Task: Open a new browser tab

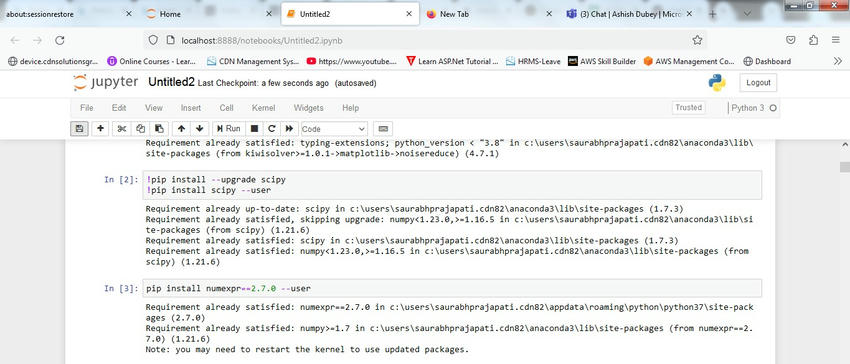Action: tap(712, 14)
